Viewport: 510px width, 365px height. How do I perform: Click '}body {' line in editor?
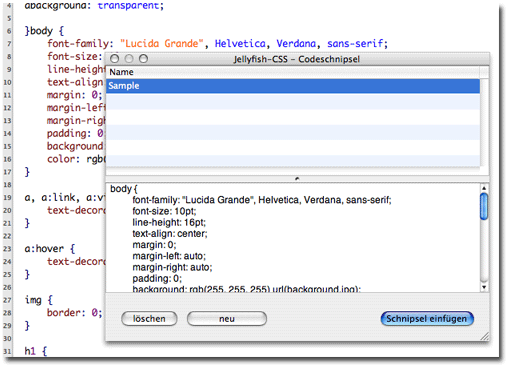coord(44,31)
